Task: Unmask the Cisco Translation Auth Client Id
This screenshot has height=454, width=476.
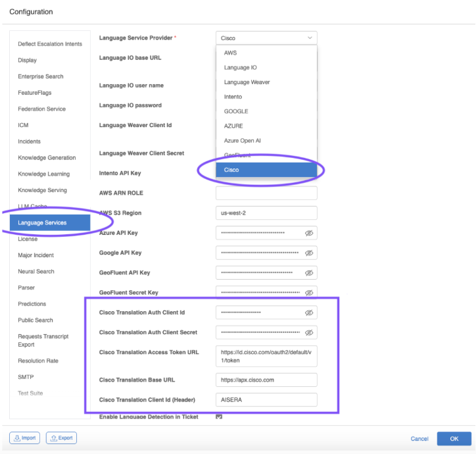Action: tap(309, 313)
